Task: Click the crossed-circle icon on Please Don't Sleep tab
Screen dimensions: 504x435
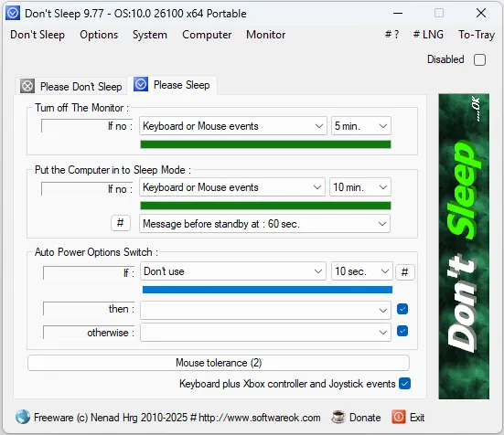Action: click(27, 86)
